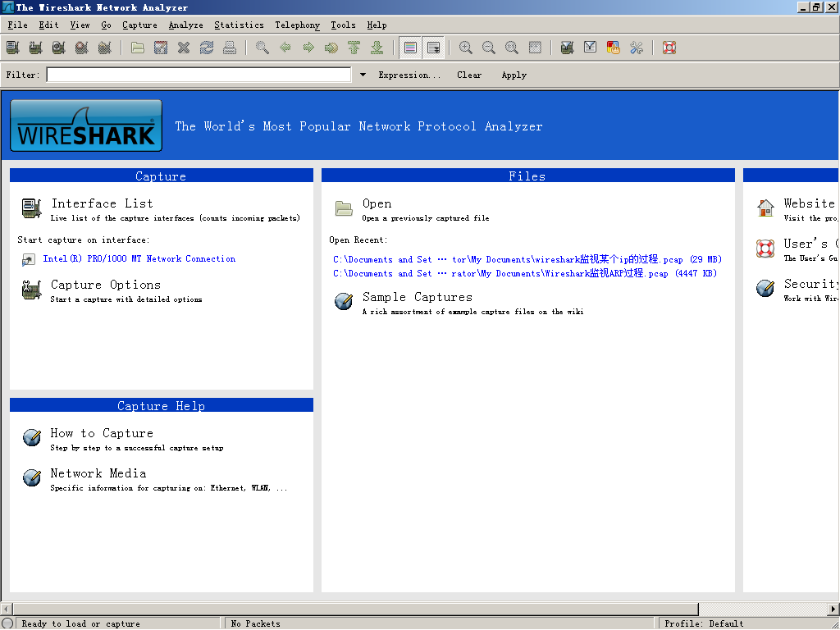
Task: Click the help lifebuoy toolbar icon
Action: click(x=669, y=48)
